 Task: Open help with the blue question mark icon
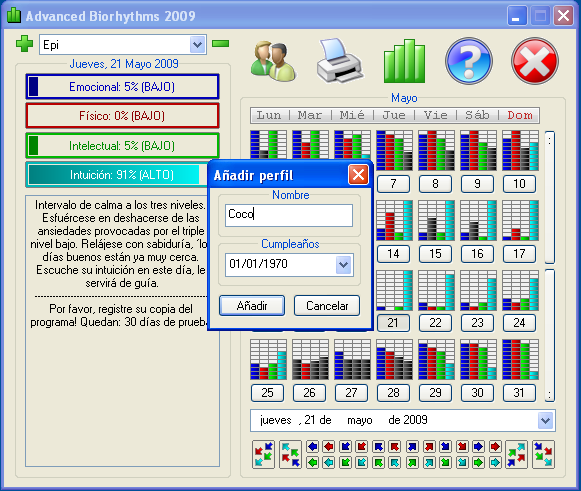(469, 61)
